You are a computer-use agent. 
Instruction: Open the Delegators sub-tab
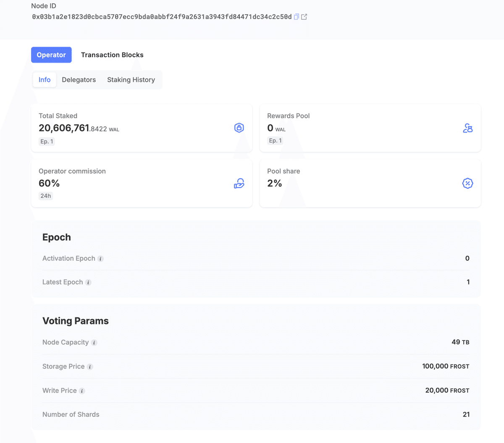[79, 80]
